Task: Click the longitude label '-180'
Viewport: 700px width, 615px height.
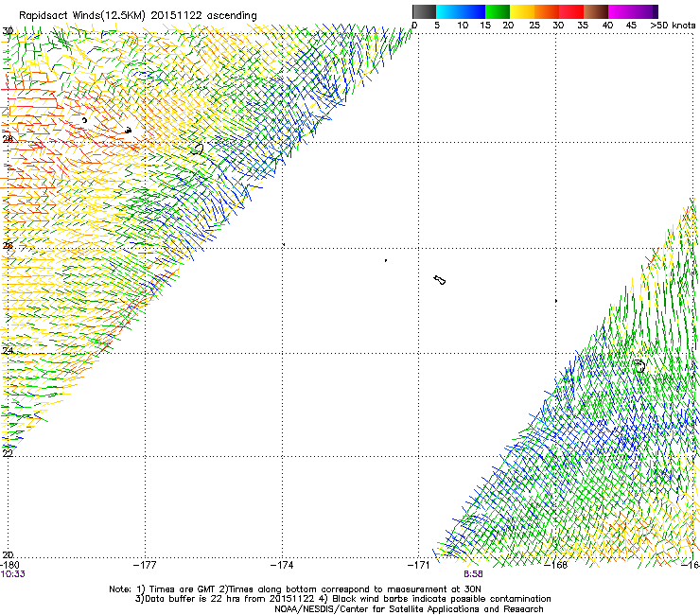Action: point(10,565)
